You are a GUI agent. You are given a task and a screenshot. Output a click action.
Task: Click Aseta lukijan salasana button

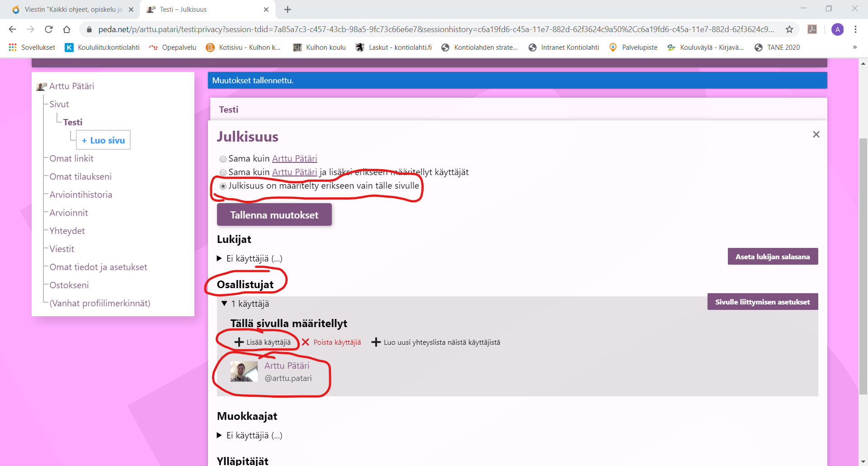[x=773, y=257]
